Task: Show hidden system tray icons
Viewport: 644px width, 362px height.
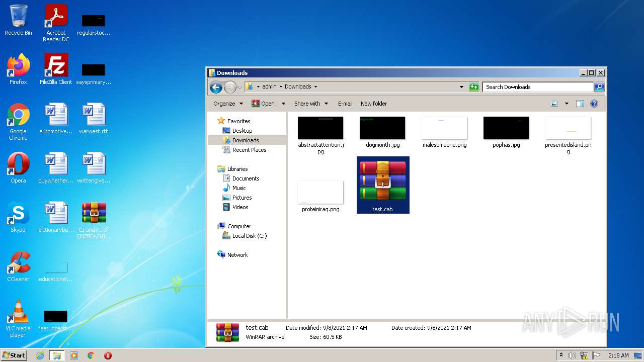Action: (x=561, y=355)
